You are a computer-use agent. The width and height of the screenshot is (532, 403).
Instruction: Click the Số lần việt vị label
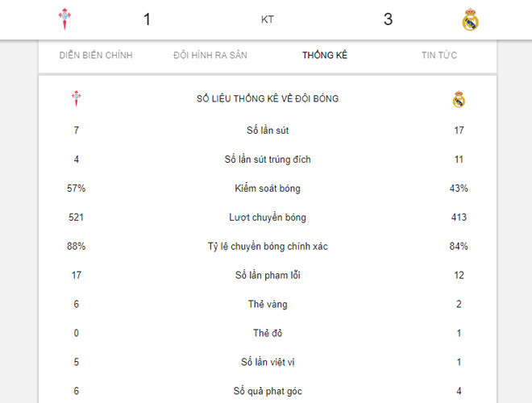click(x=268, y=363)
